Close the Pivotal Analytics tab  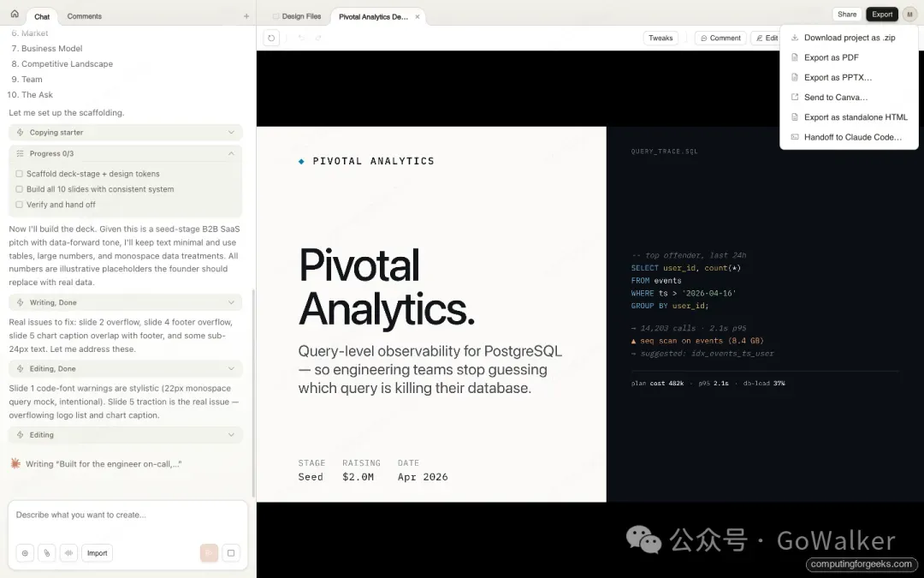(418, 16)
